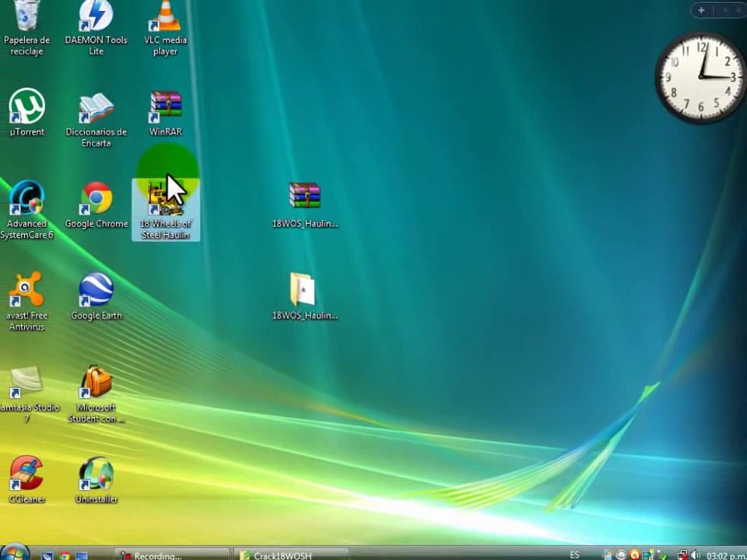747x560 pixels.
Task: Click Show Desktop in Quick Launch bar
Action: [82, 555]
